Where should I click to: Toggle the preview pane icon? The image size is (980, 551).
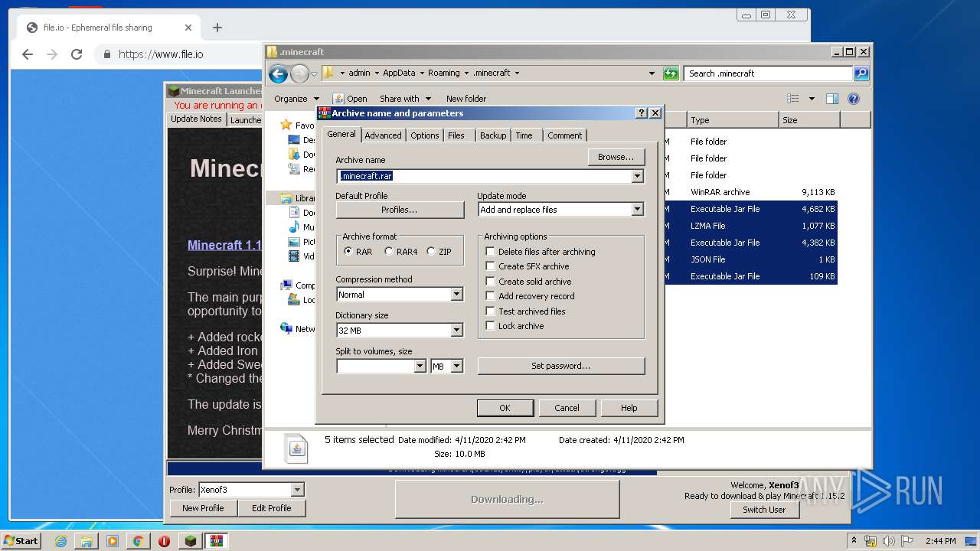pyautogui.click(x=832, y=99)
